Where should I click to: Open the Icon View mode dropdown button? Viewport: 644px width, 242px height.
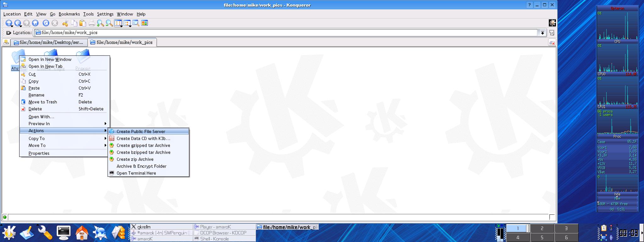(119, 23)
